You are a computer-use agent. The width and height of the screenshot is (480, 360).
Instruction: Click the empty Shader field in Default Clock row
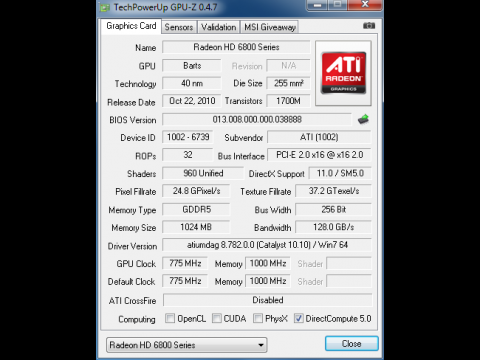349,281
